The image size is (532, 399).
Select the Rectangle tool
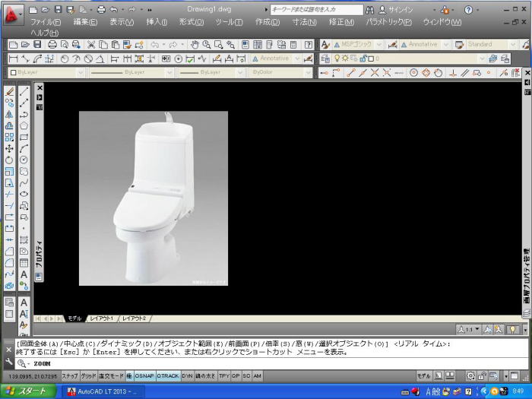point(24,137)
